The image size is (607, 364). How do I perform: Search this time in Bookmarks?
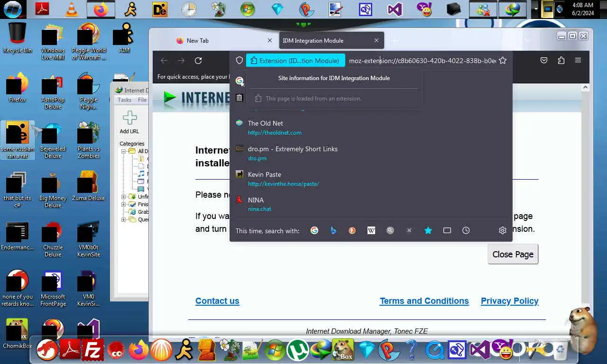pyautogui.click(x=428, y=230)
